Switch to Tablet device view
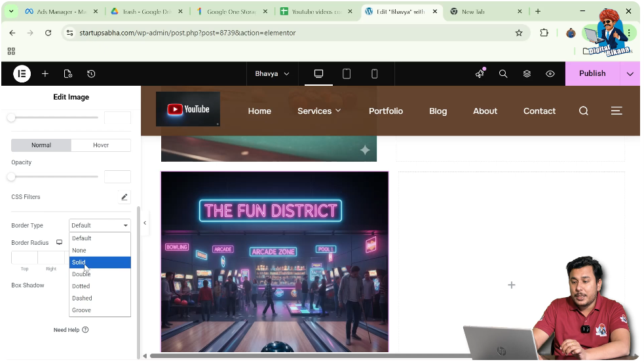Screen dimensions: 644x362 click(347, 74)
